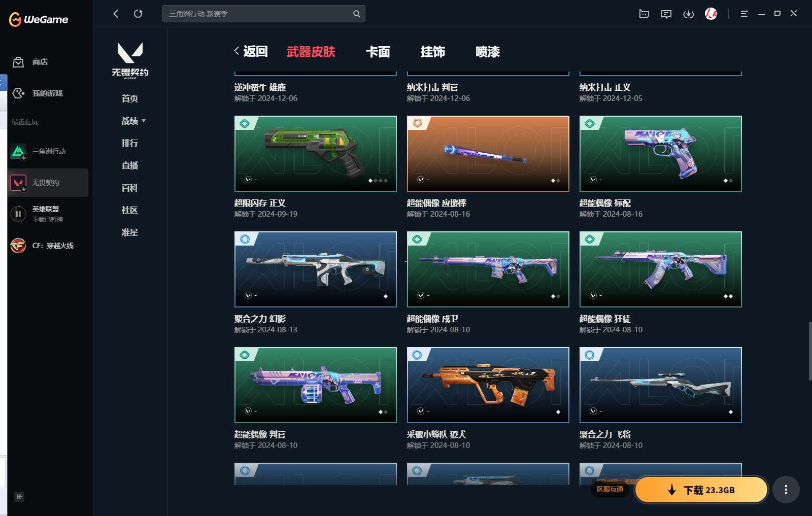Screen dimensions: 812x516
Task: Open the messages chat icon
Action: point(666,14)
